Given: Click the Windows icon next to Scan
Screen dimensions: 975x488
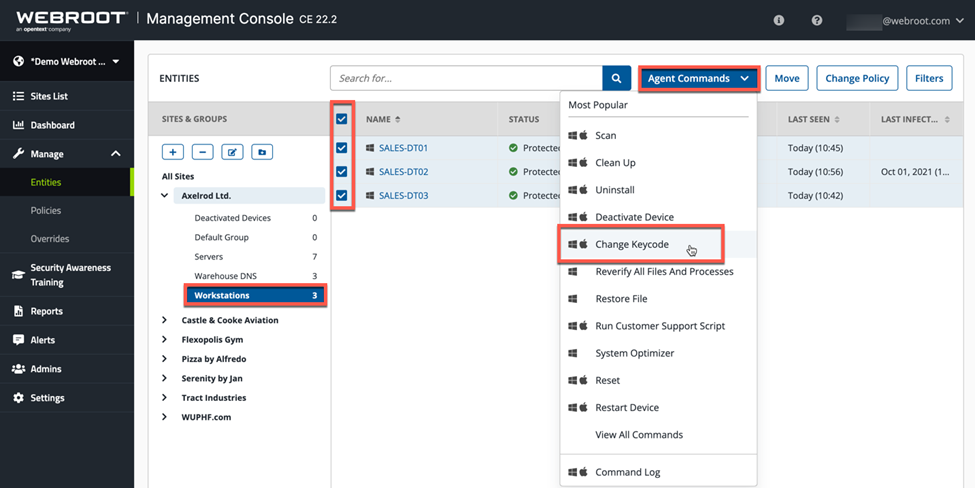Looking at the screenshot, I should coord(573,136).
